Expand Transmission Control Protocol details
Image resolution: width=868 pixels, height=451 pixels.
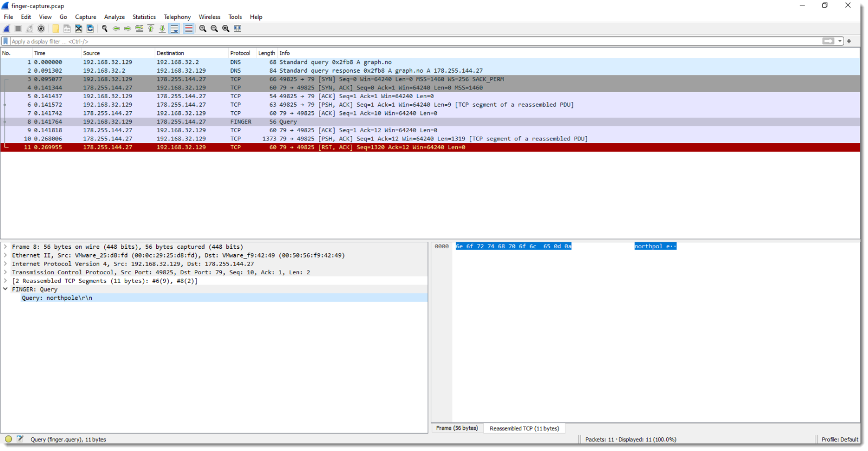click(5, 273)
